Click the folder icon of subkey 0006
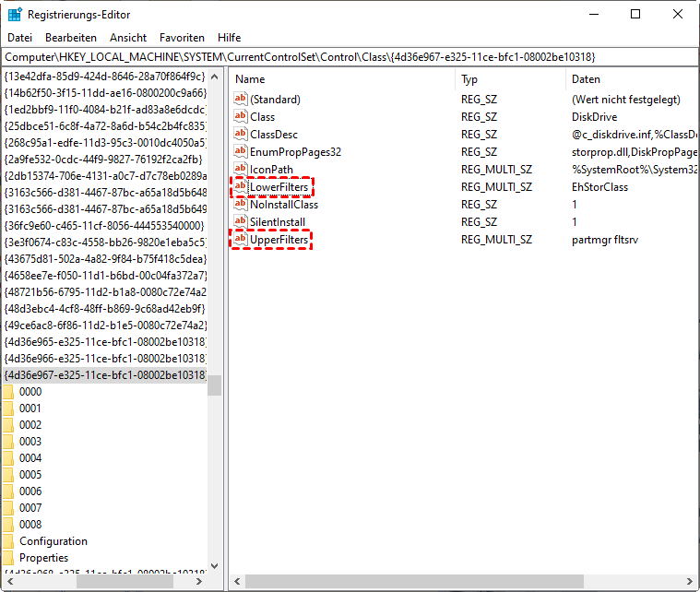700x592 pixels. coord(8,491)
